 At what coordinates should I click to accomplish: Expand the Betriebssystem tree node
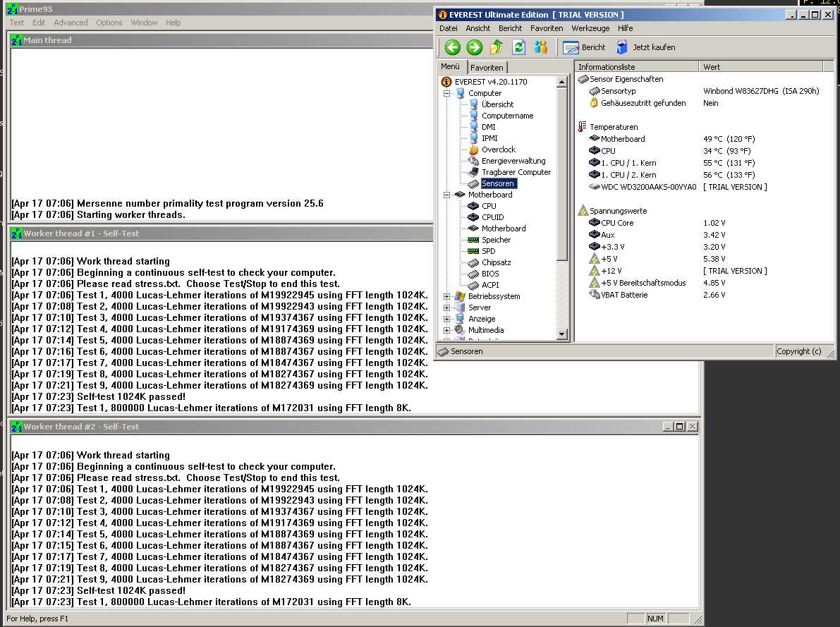(x=446, y=296)
